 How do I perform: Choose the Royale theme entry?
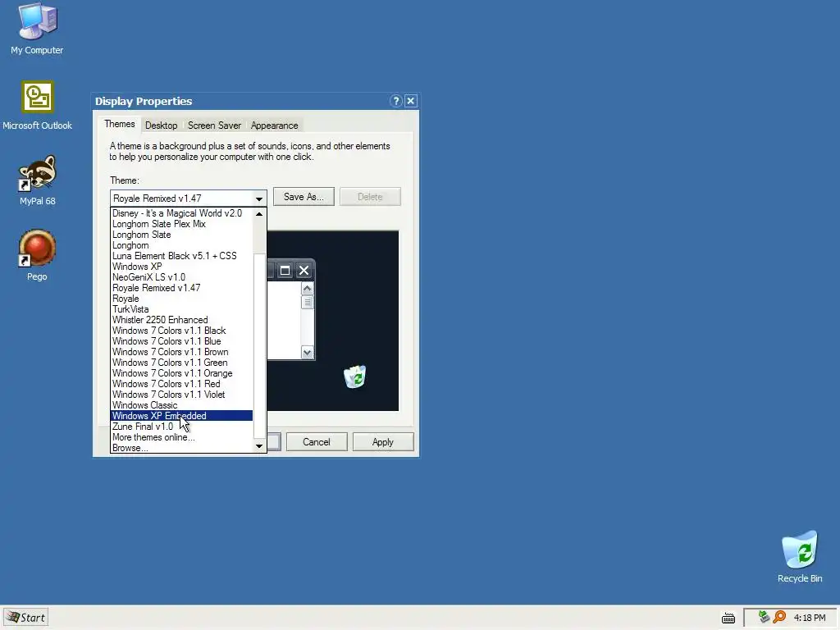coord(181,299)
